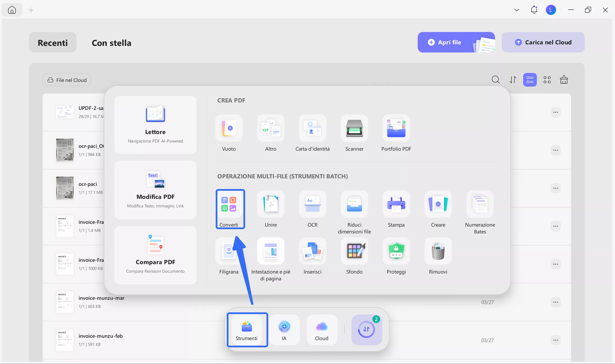Toggle the File nel Cloud filter
The height and width of the screenshot is (364, 615).
pos(66,80)
